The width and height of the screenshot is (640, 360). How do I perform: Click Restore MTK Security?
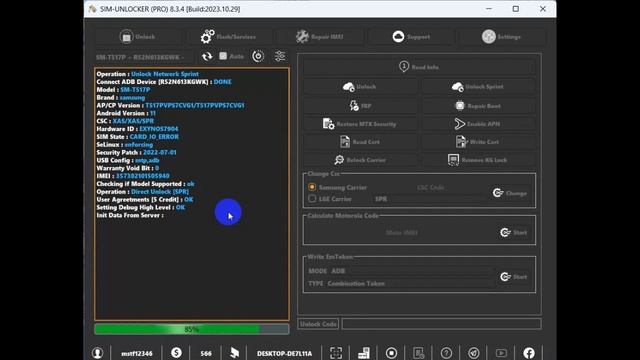[x=360, y=124]
